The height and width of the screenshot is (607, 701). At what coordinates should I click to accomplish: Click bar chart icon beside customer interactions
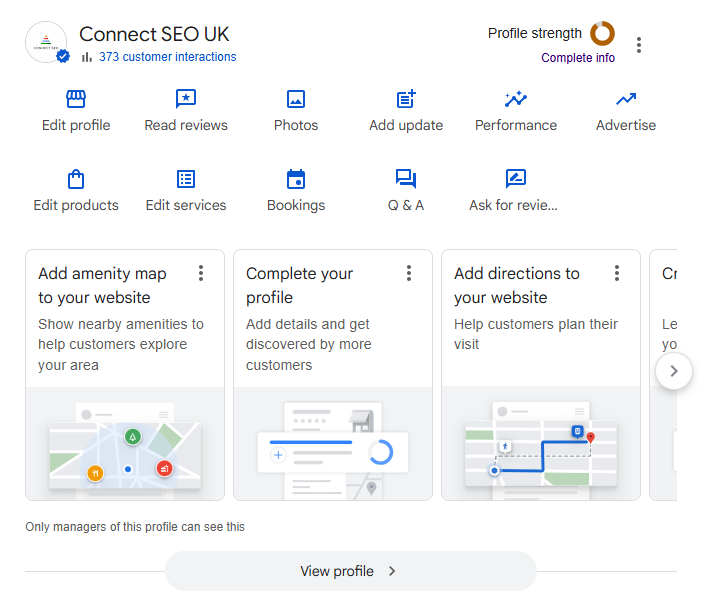tap(87, 57)
